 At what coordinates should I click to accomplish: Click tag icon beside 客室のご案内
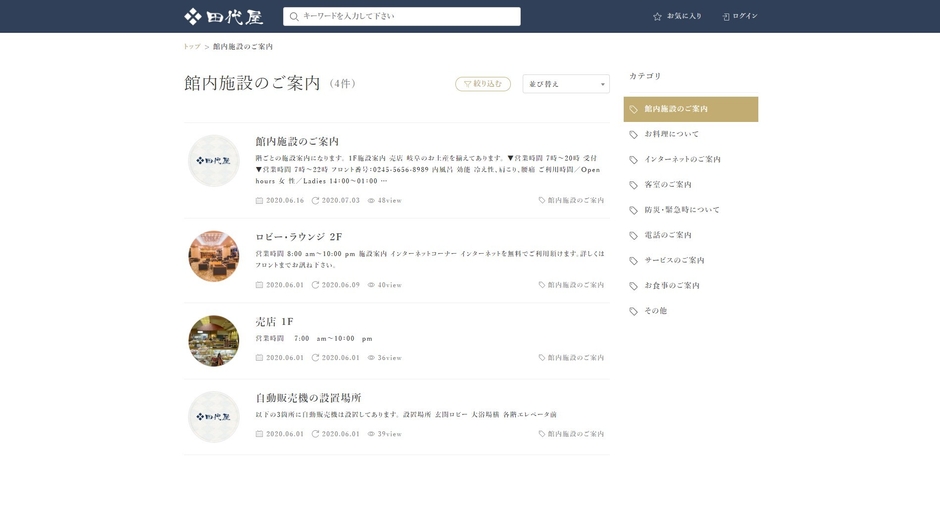633,185
